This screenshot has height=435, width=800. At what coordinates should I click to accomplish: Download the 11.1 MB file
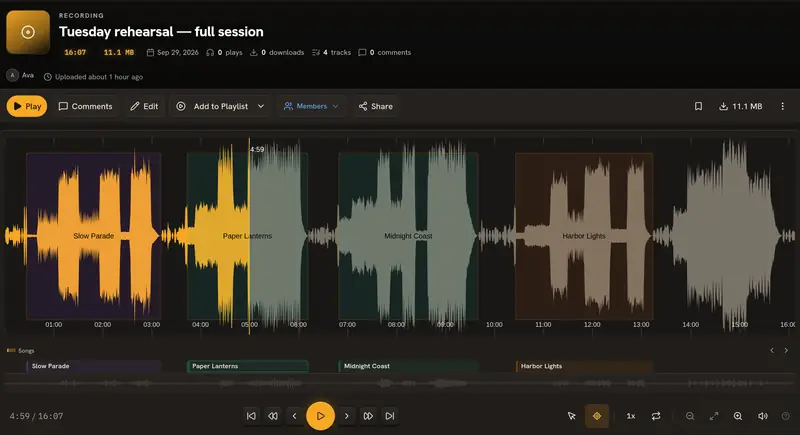[740, 106]
